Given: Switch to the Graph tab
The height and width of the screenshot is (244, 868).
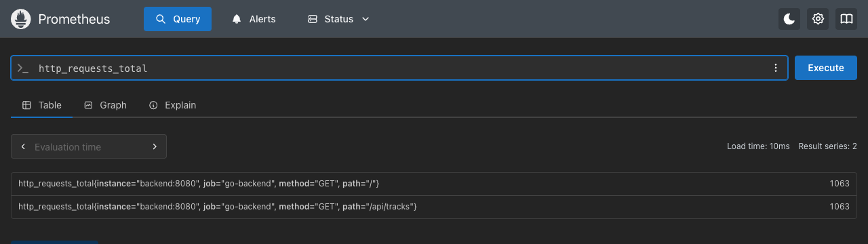Looking at the screenshot, I should click(x=105, y=105).
